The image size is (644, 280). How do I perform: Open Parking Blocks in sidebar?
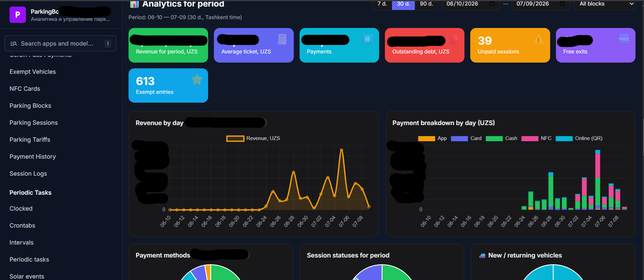coord(30,106)
